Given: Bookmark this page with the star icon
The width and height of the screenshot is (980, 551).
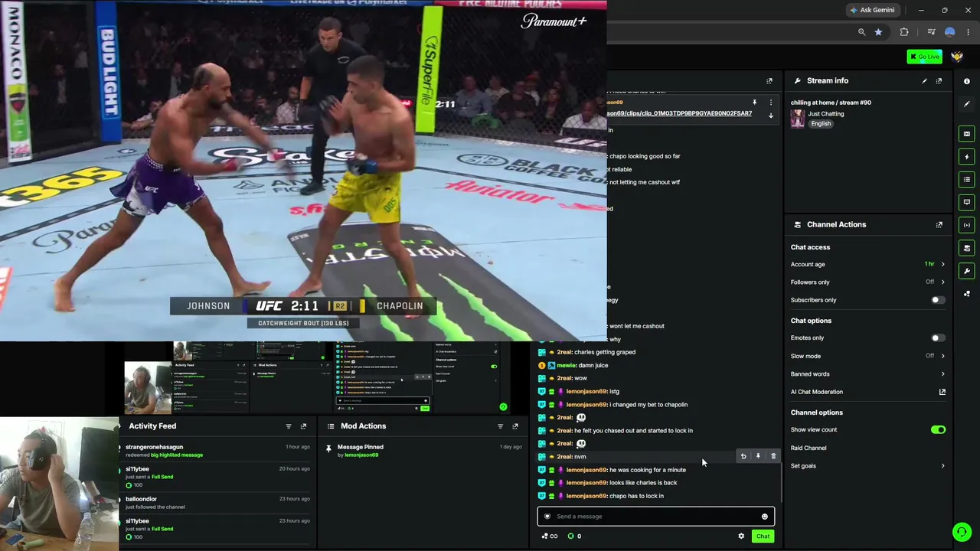Looking at the screenshot, I should [878, 32].
